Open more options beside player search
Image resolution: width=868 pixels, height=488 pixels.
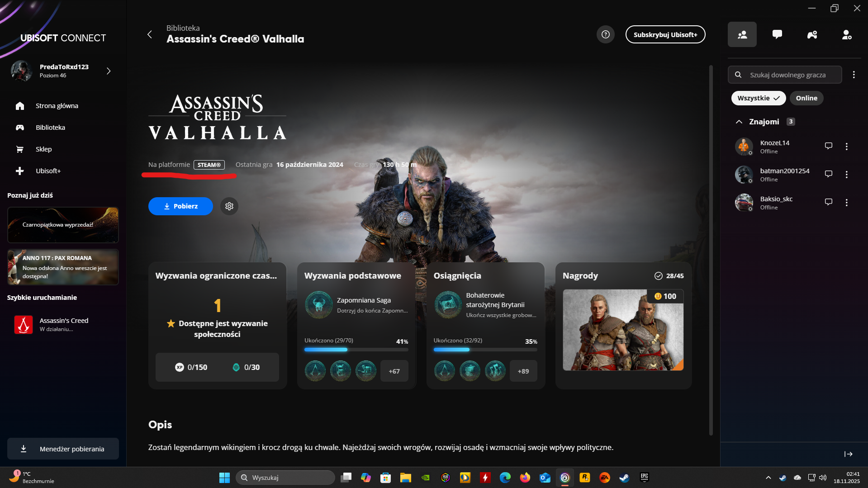click(854, 75)
